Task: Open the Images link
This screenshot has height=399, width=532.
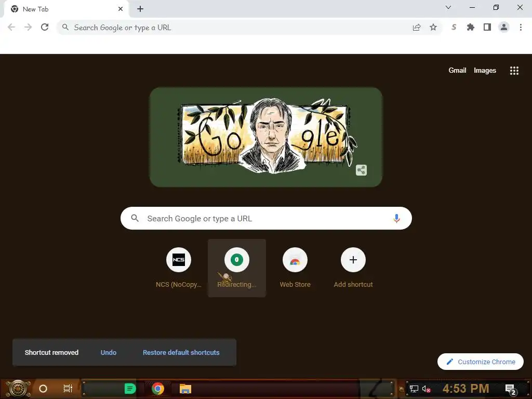Action: (x=485, y=71)
